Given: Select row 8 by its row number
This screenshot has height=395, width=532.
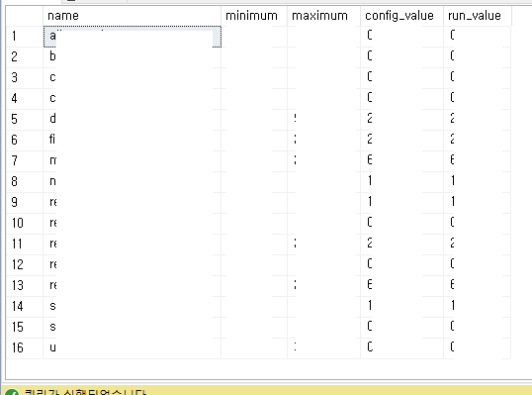Looking at the screenshot, I should (x=25, y=181).
